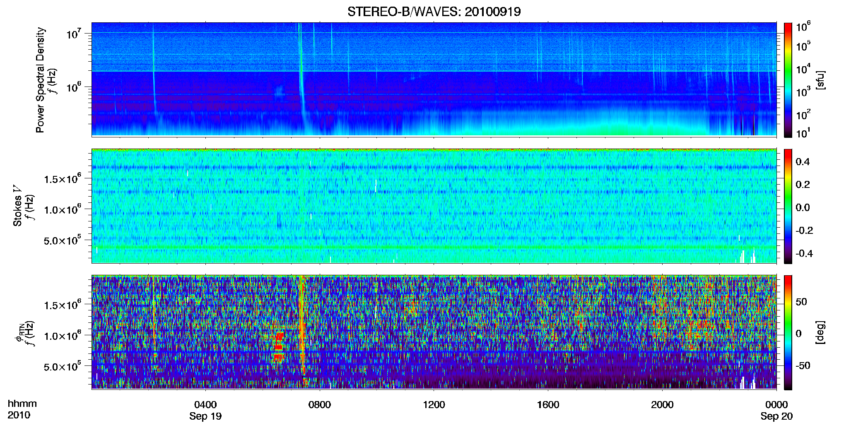The image size is (868, 447).
Task: Click the 0800 time axis label
Action: 320,404
